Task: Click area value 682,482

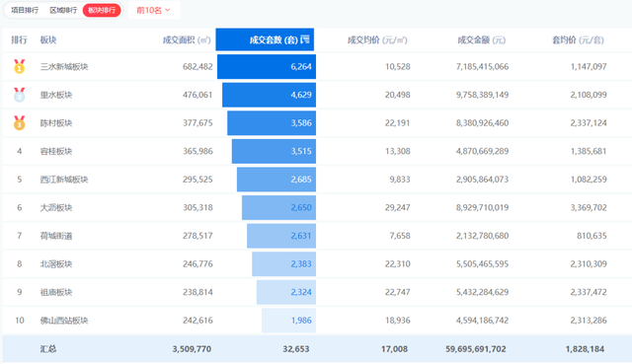Action: 197,66
